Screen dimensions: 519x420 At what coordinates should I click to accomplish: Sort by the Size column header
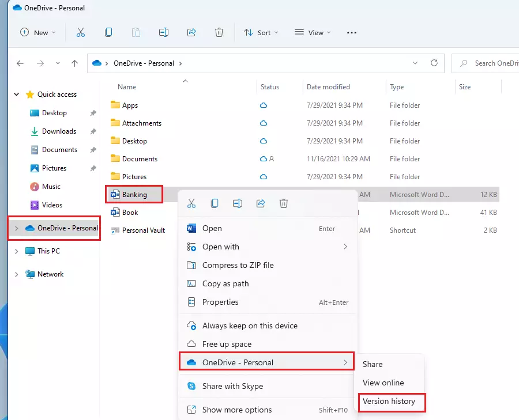point(465,87)
